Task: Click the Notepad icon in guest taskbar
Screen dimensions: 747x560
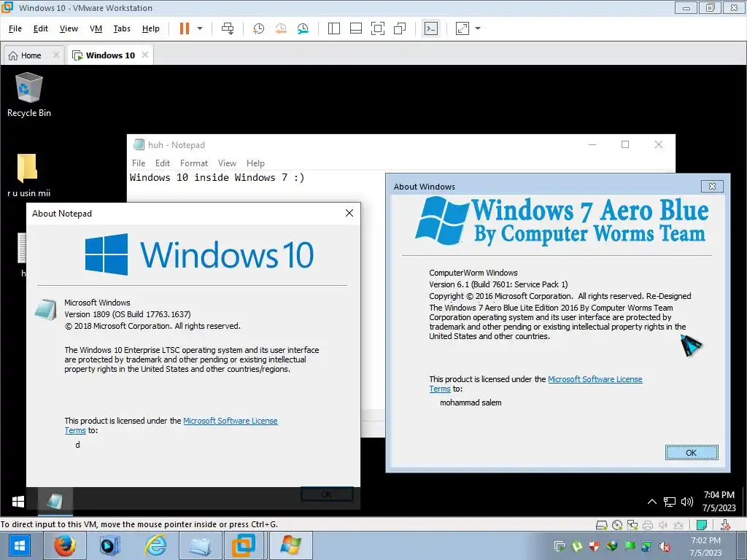Action: 55,502
